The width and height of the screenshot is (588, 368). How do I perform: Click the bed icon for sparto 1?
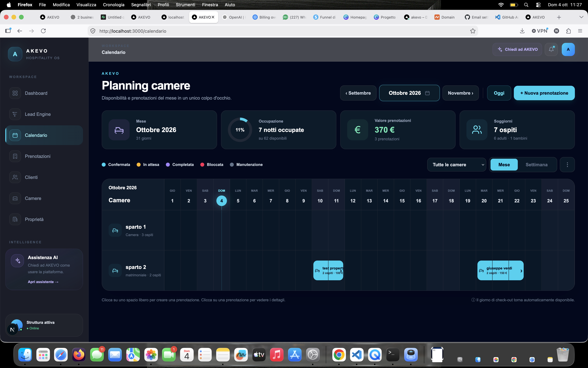115,230
